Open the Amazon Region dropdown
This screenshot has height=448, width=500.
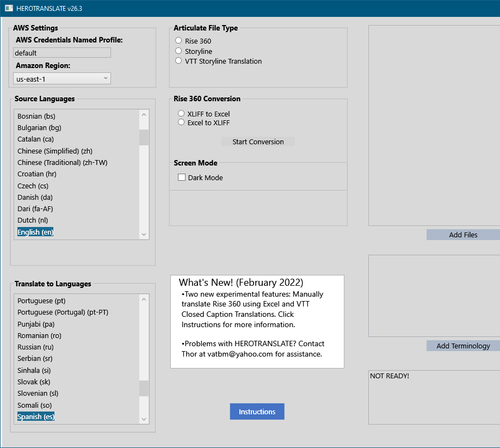click(x=62, y=78)
